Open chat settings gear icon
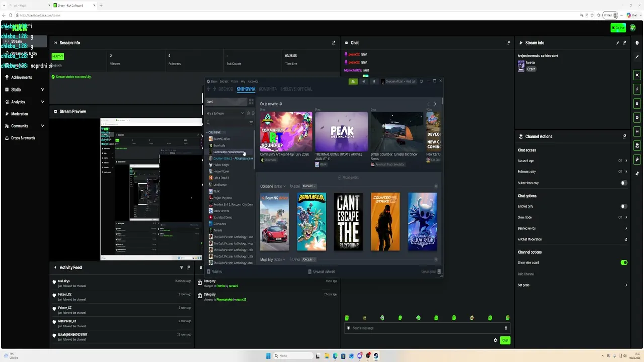Screen dimensions: 644x362 tap(495, 340)
